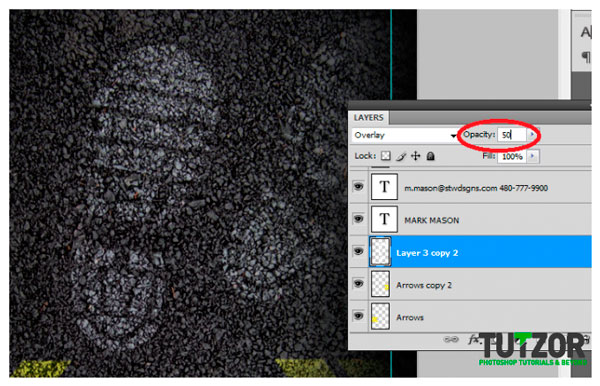Toggle lock all padlock icon
This screenshot has height=386, width=600.
pos(430,156)
